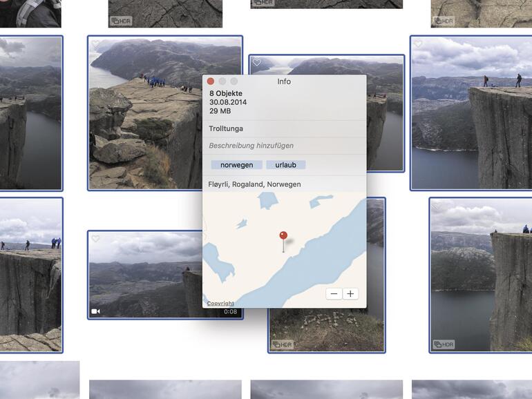Click the video duration '0:08'

[x=230, y=311]
